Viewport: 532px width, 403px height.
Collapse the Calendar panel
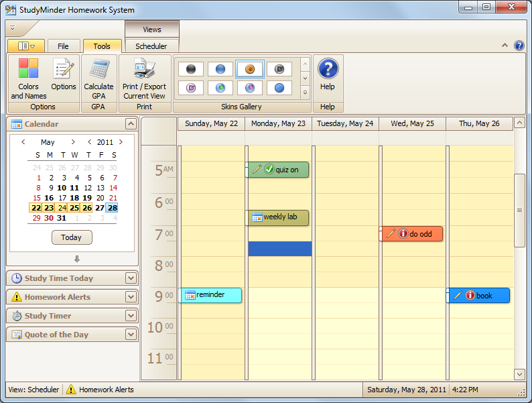[131, 124]
